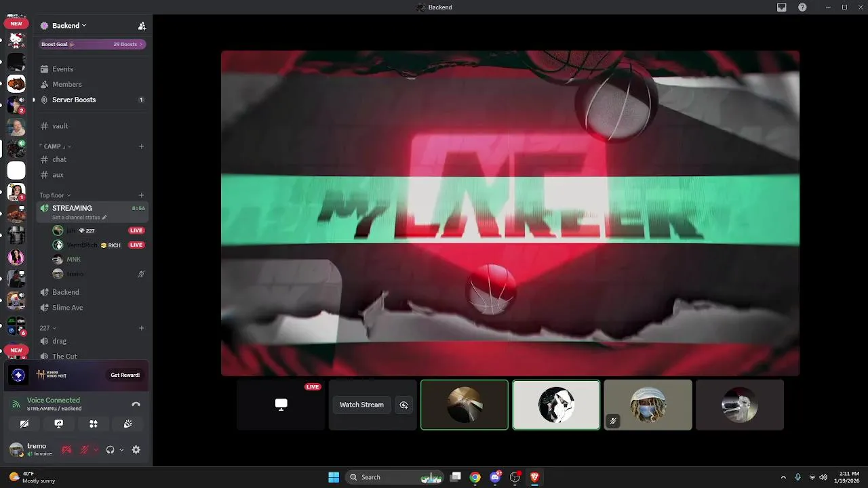This screenshot has width=868, height=488.
Task: Click the LIVE badge next to 227 user
Action: click(136, 230)
